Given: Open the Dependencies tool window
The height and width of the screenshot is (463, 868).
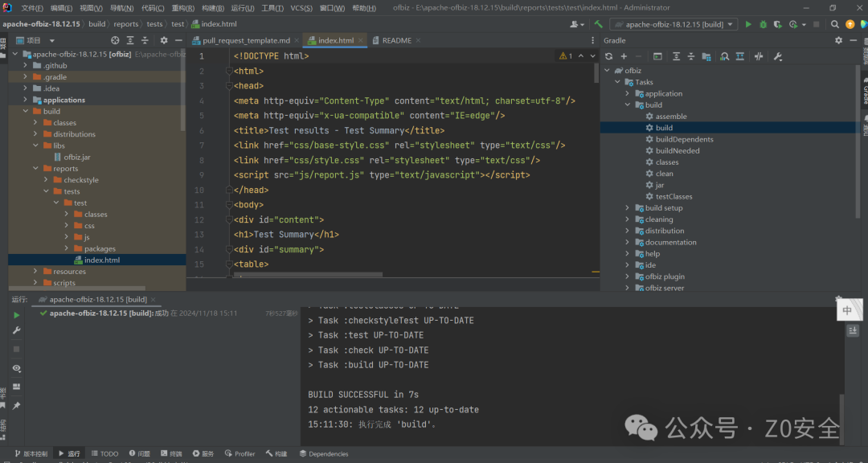Looking at the screenshot, I should [324, 453].
